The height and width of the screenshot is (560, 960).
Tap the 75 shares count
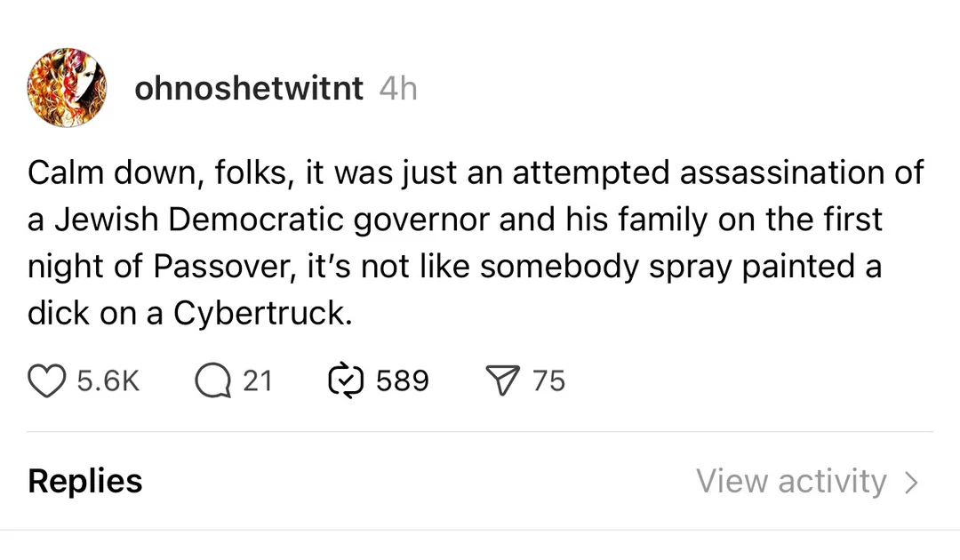[x=548, y=380]
